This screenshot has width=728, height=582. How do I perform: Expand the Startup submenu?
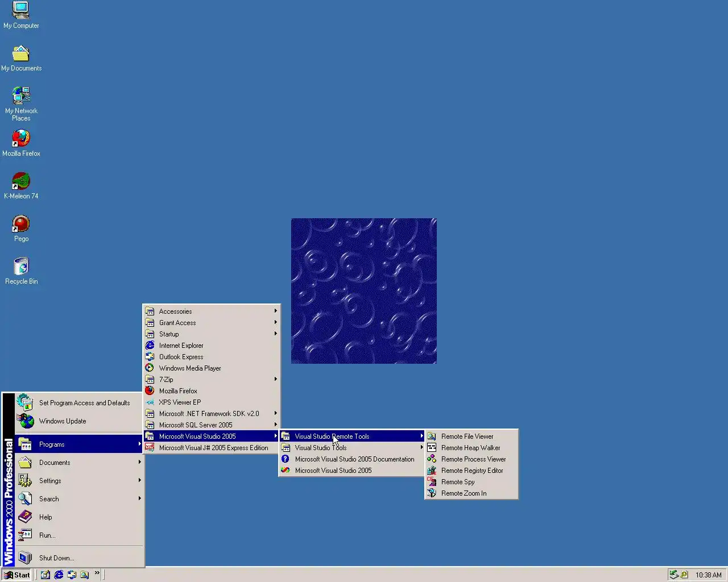pos(212,334)
